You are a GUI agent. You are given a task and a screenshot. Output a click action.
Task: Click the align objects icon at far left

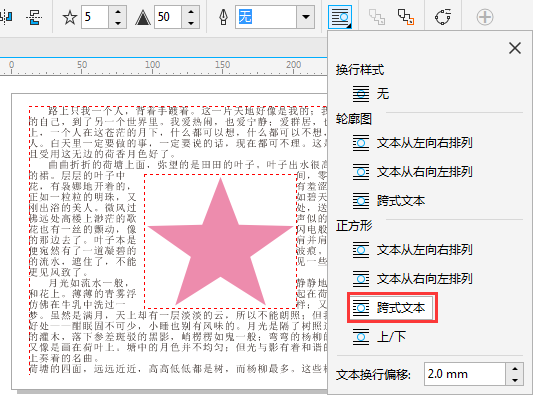point(6,17)
